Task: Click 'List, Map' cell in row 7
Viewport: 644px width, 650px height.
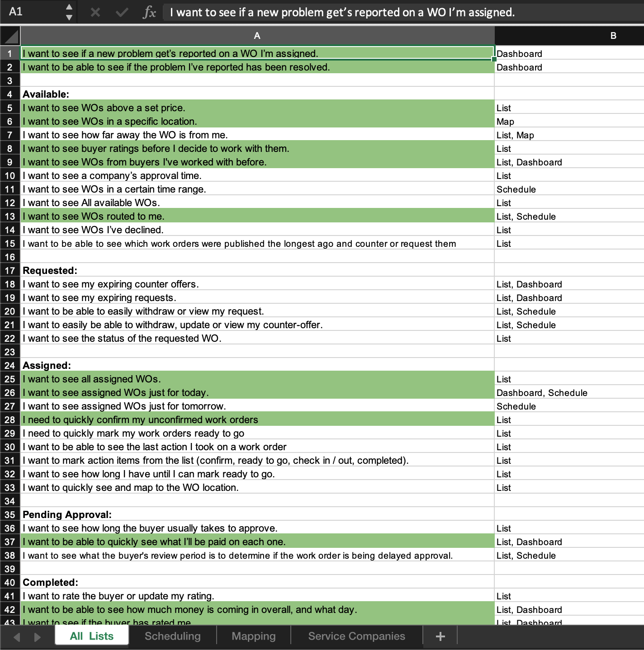Action: (569, 135)
